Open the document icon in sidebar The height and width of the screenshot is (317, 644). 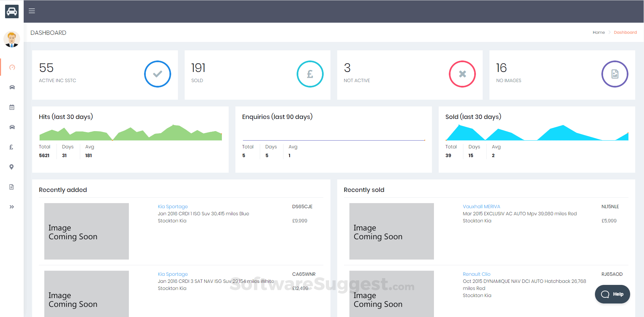click(11, 187)
